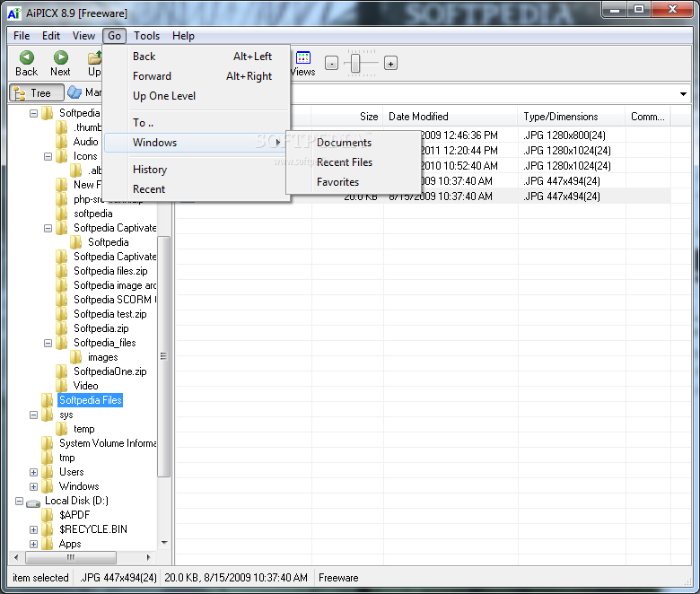700x594 pixels.
Task: Collapse the Softpedia_files folder node
Action: (x=48, y=343)
